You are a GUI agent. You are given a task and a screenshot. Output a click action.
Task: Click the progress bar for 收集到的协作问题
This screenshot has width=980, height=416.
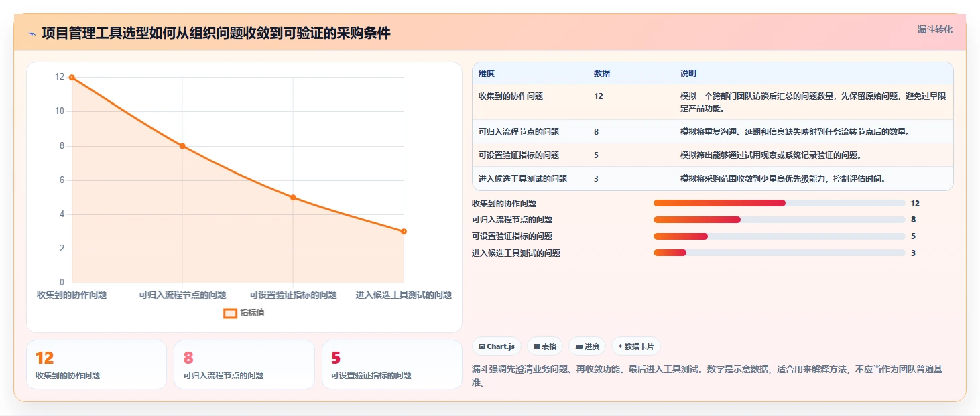click(x=780, y=203)
